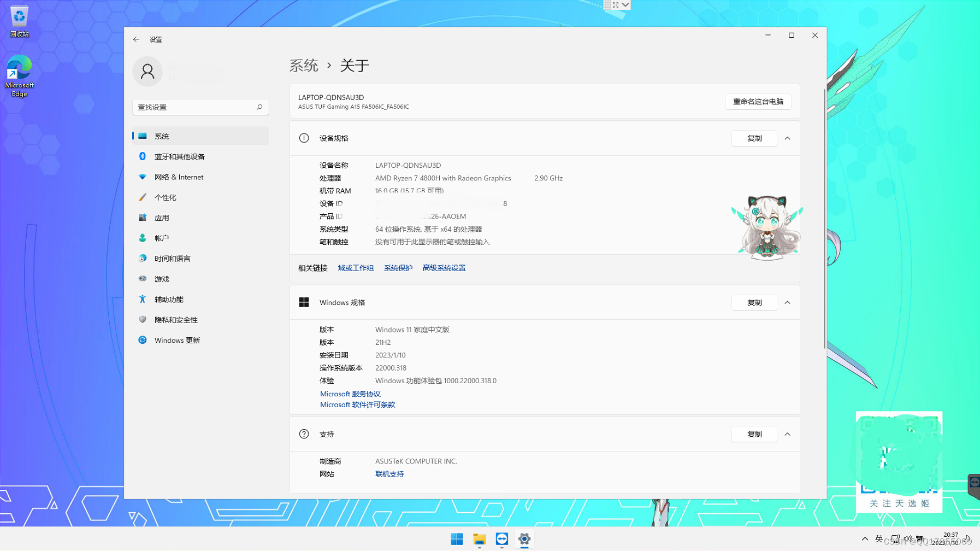Open the 域或工作组 link
Image resolution: width=980 pixels, height=551 pixels.
[x=356, y=268]
